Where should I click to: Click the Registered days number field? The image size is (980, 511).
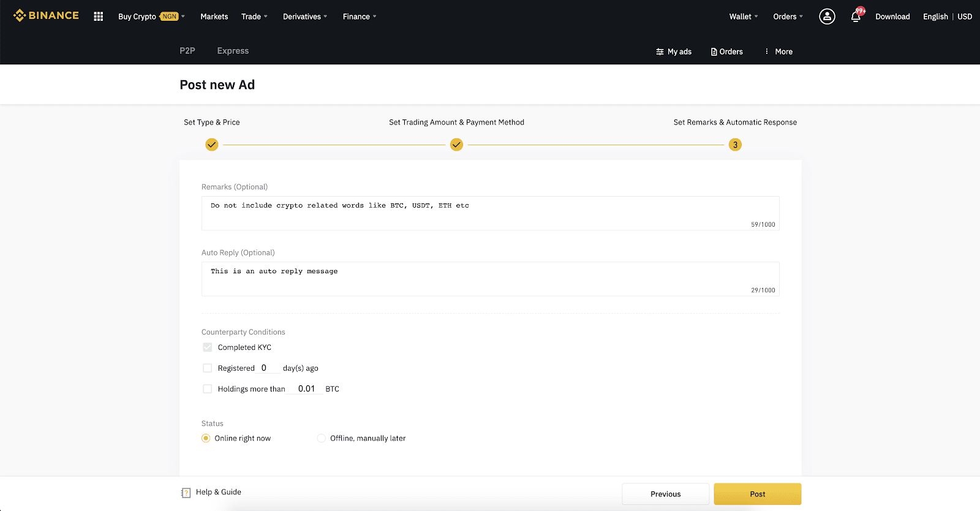269,368
